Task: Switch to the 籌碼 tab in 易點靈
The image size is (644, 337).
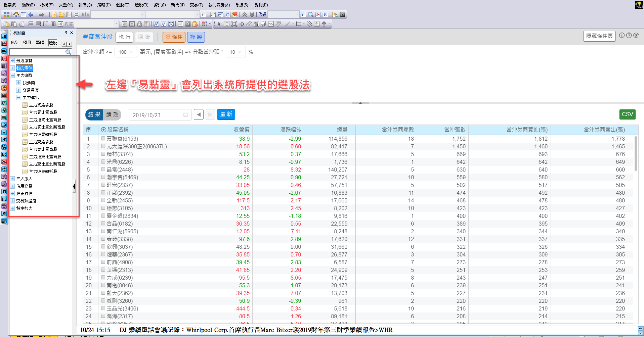Action: (x=40, y=43)
